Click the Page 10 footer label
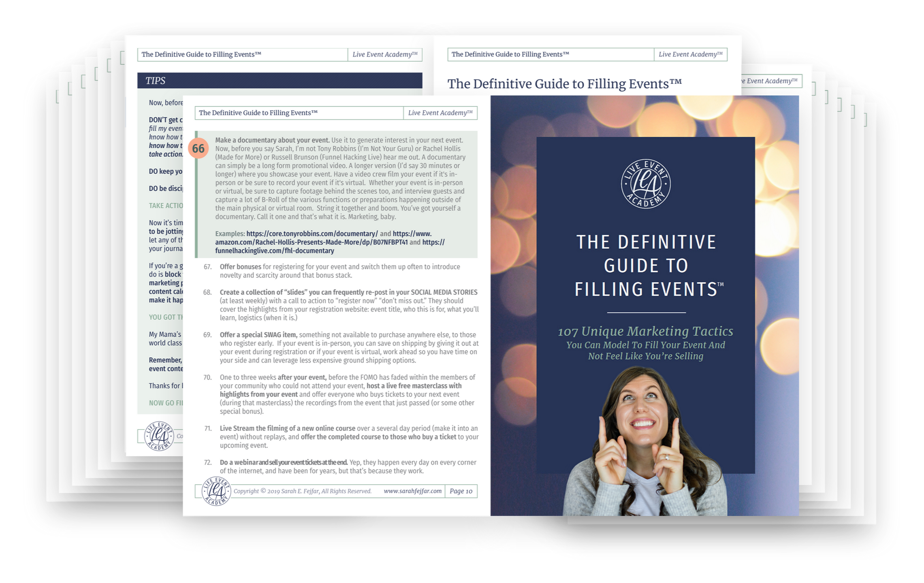924x583 pixels. click(461, 491)
